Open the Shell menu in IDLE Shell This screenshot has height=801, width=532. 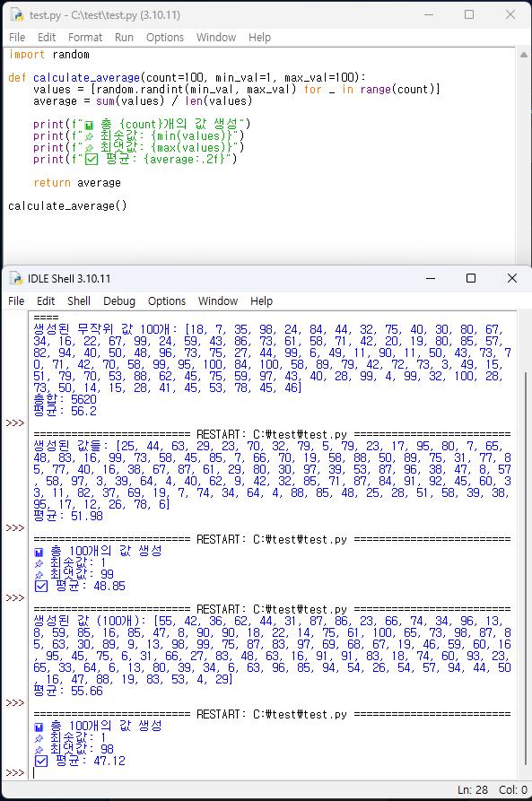point(79,300)
